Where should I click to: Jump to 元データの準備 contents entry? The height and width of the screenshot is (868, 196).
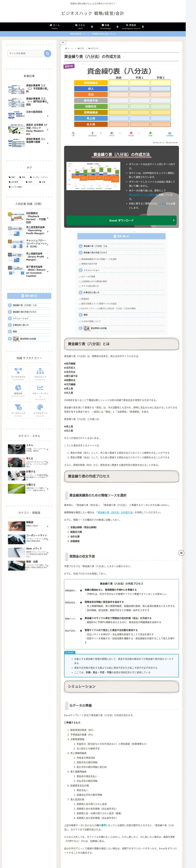coord(88,277)
